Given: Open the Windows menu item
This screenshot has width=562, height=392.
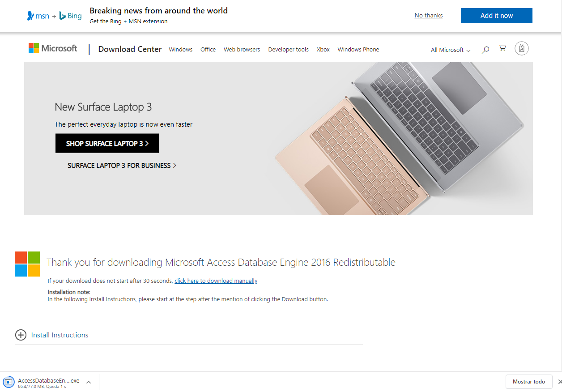Looking at the screenshot, I should 181,50.
